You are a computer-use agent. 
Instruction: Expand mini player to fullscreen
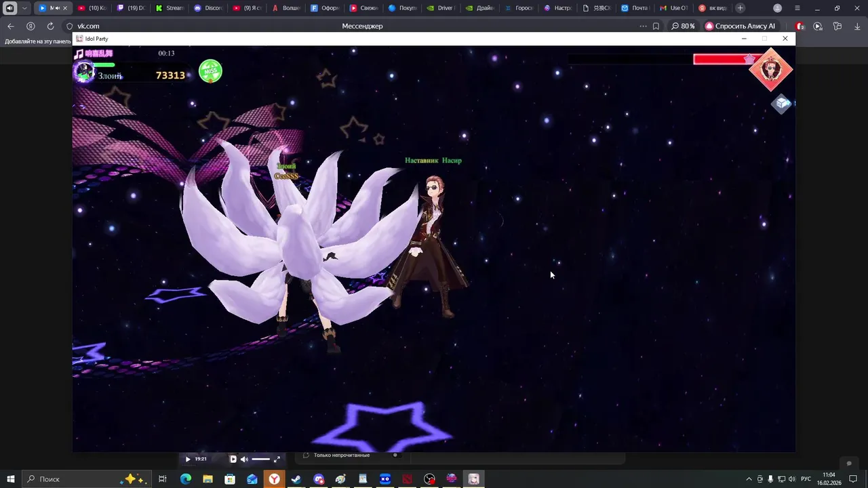pyautogui.click(x=277, y=459)
